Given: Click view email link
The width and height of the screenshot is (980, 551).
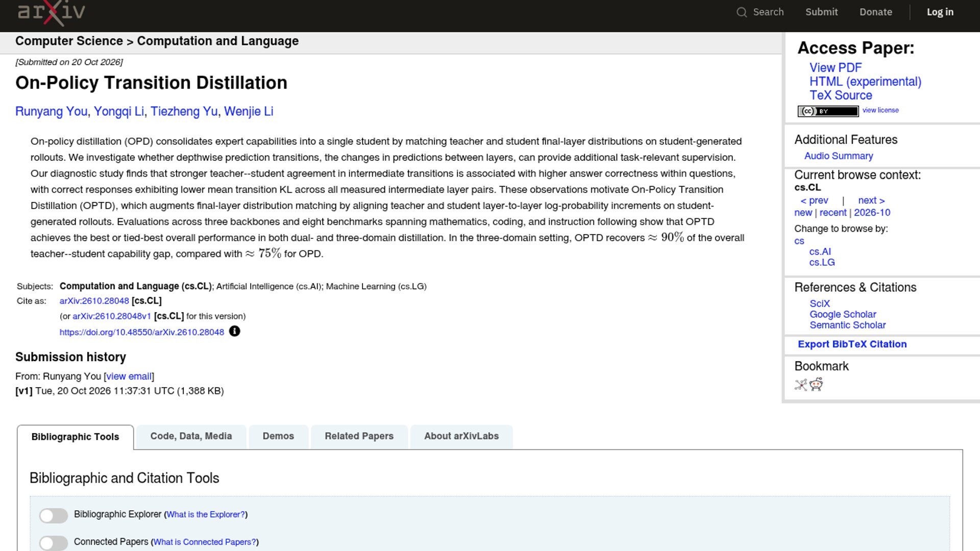Looking at the screenshot, I should click(x=129, y=377).
